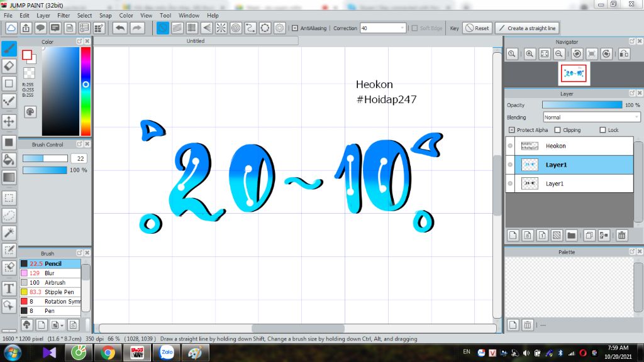Adjust the layer Opacity slider
The image size is (644, 362).
click(582, 105)
